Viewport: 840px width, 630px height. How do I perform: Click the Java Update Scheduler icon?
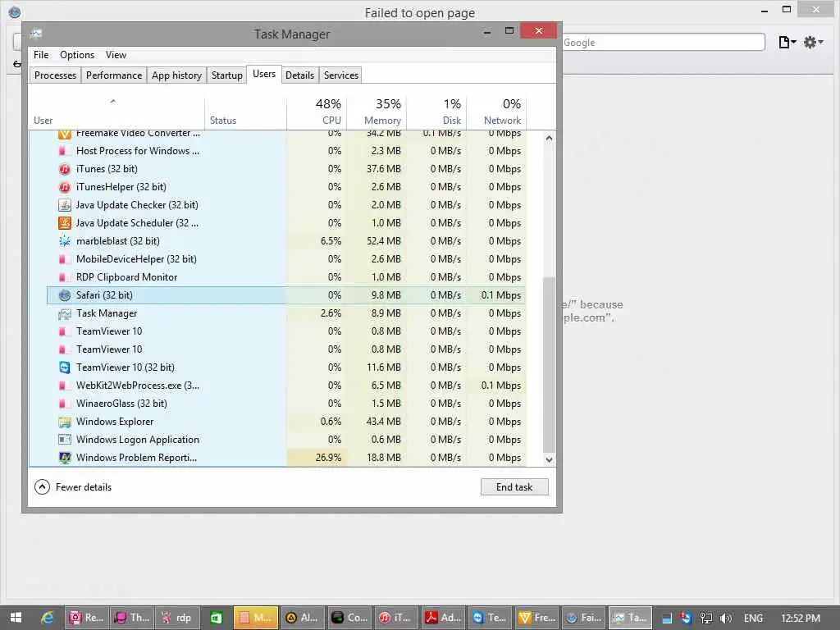[x=64, y=223]
